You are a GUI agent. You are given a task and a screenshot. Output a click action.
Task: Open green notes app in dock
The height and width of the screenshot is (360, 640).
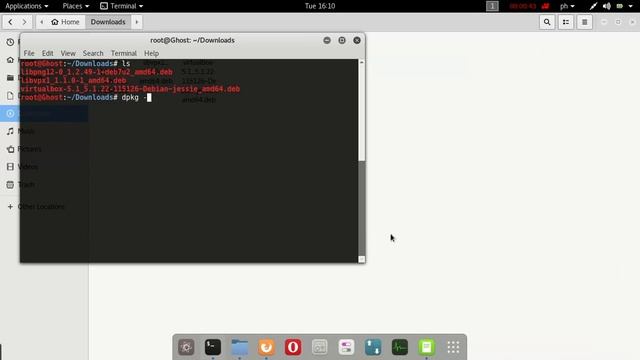click(x=427, y=347)
